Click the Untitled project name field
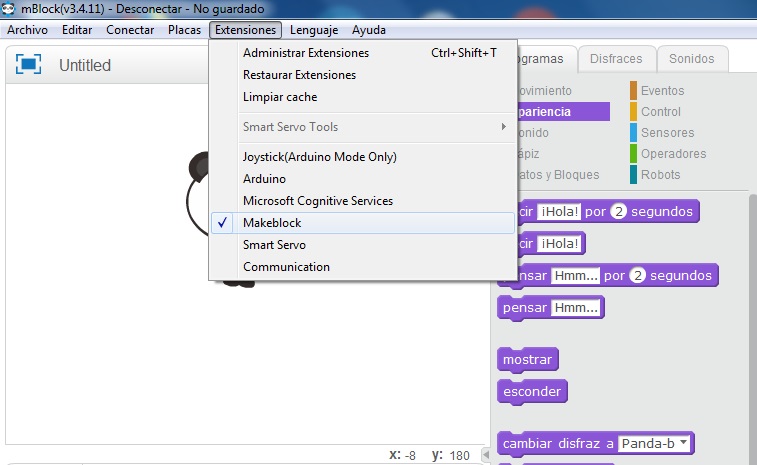Screen dimensions: 757x465 click(85, 66)
